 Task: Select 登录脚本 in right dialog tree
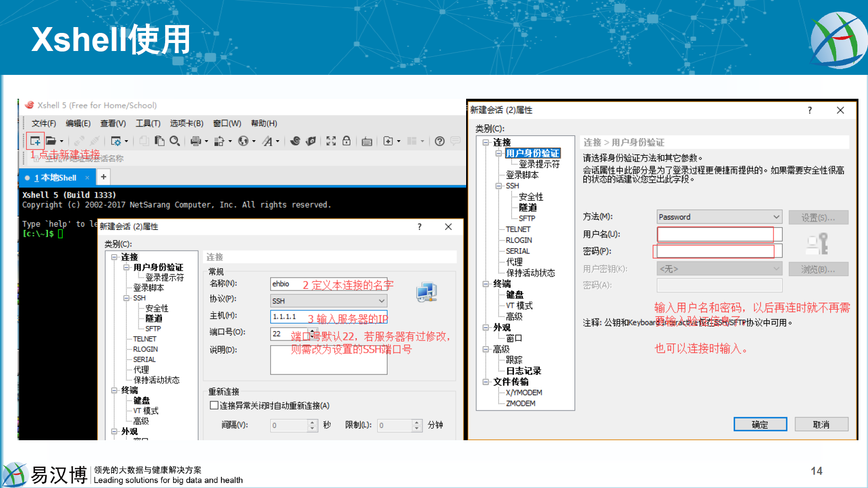(x=522, y=175)
